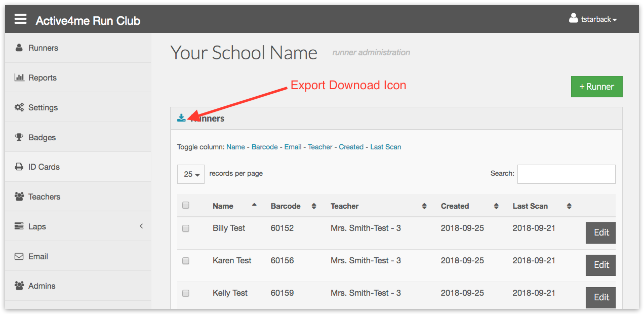Open the hamburger menu icon

coord(21,19)
